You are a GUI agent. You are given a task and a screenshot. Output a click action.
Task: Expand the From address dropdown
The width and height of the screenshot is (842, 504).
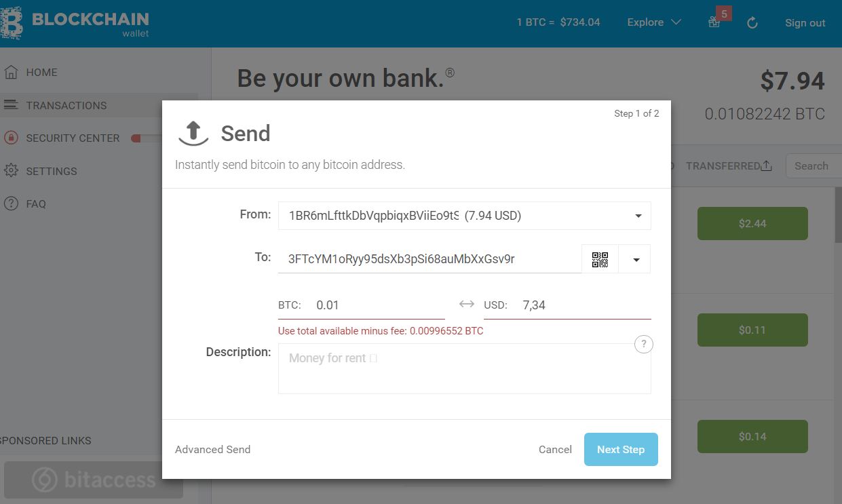[x=465, y=216]
